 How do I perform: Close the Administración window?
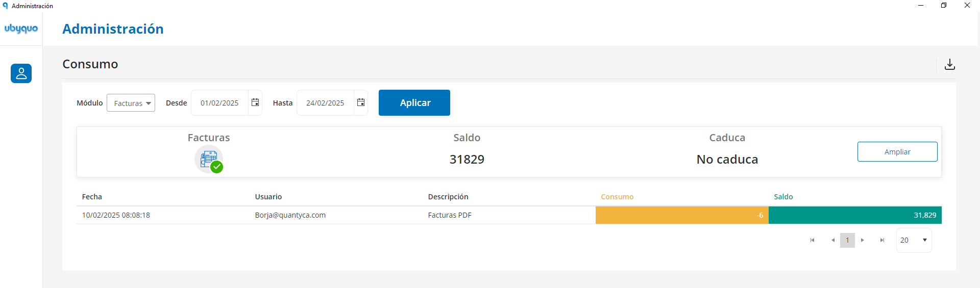(x=967, y=6)
